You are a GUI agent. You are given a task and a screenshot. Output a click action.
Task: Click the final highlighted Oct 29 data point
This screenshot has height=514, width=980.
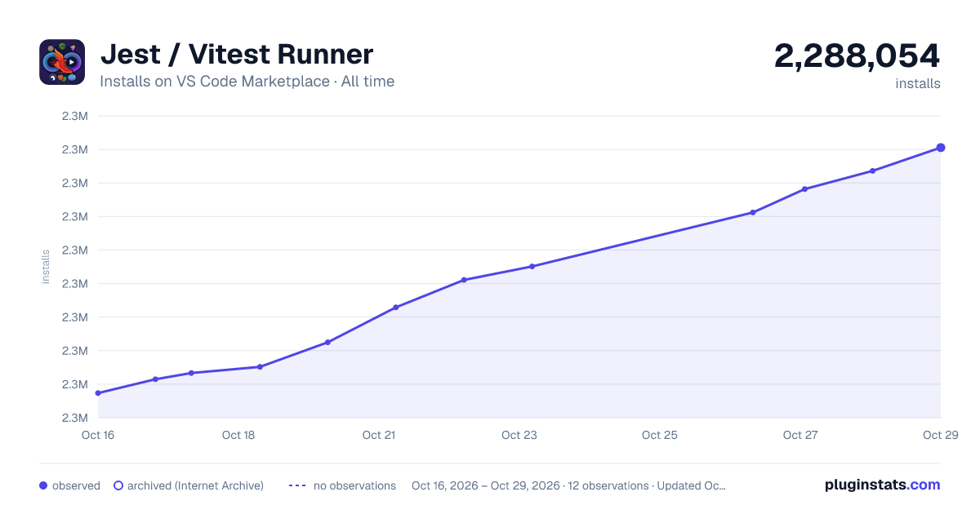tap(941, 148)
